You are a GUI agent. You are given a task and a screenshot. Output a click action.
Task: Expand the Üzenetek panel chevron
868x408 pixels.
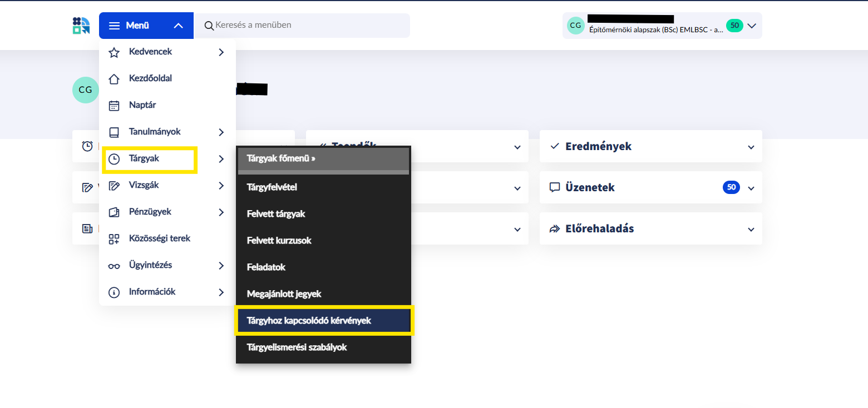[751, 188]
